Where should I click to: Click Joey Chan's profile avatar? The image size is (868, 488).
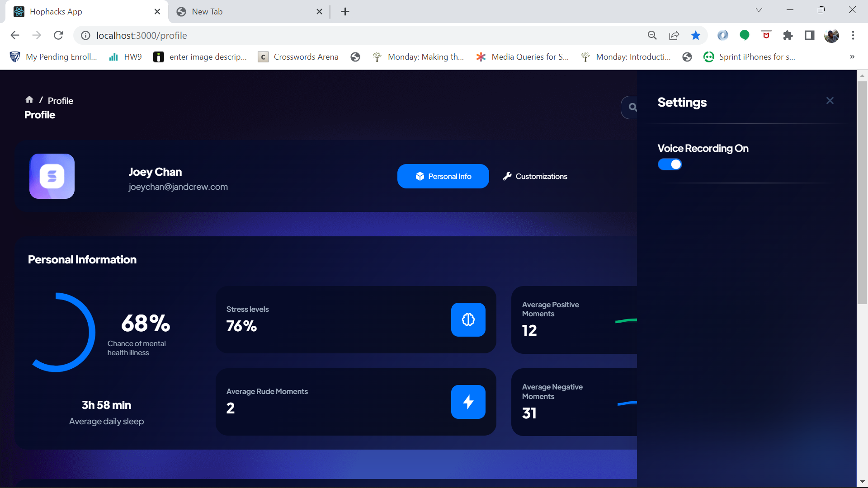tap(52, 176)
